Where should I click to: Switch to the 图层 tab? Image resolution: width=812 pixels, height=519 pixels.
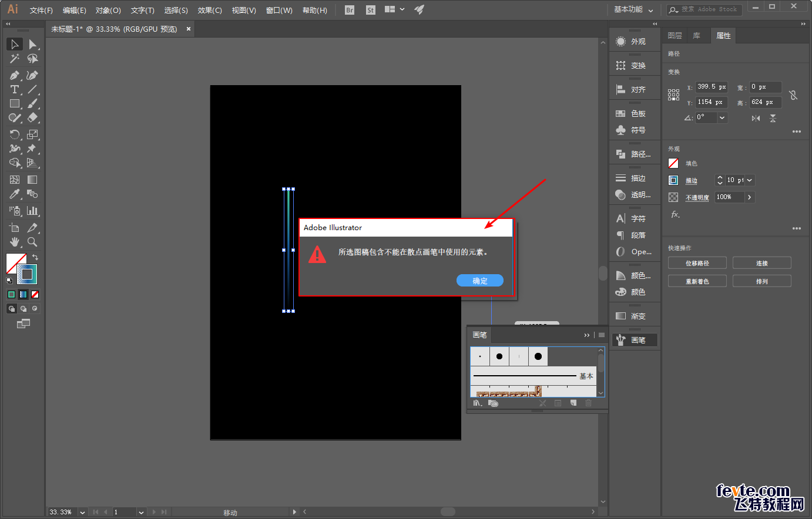[x=675, y=36]
